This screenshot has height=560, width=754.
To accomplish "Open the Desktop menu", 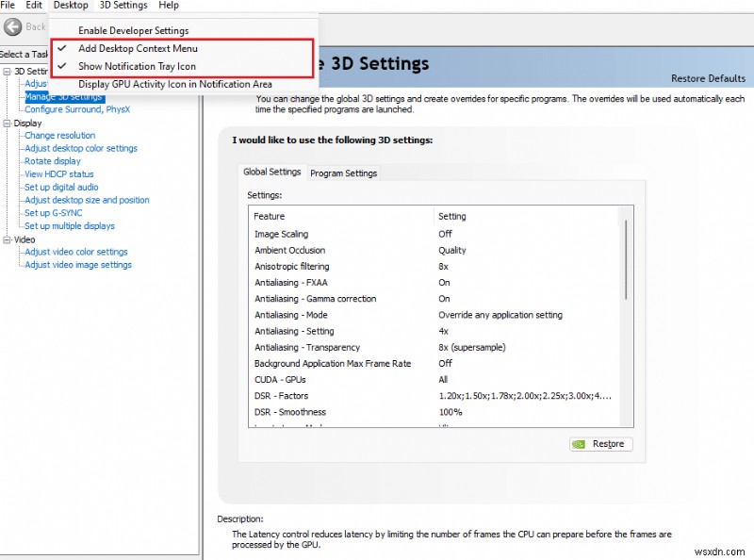I will [71, 5].
